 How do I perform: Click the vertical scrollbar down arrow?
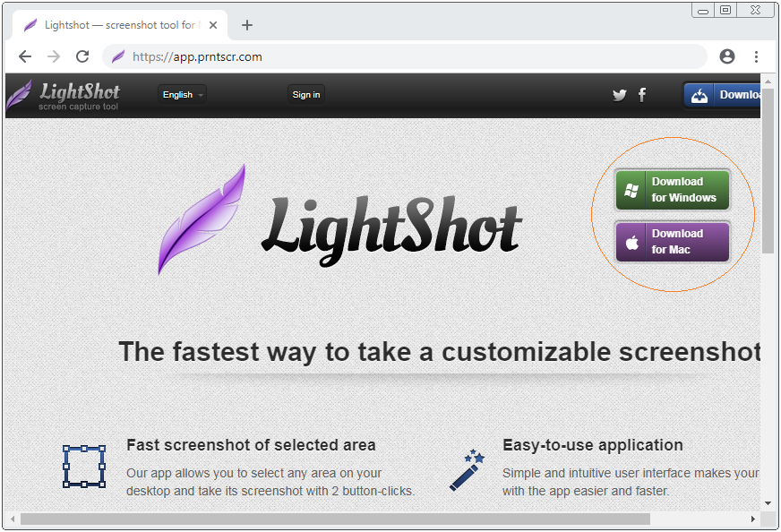pos(768,504)
